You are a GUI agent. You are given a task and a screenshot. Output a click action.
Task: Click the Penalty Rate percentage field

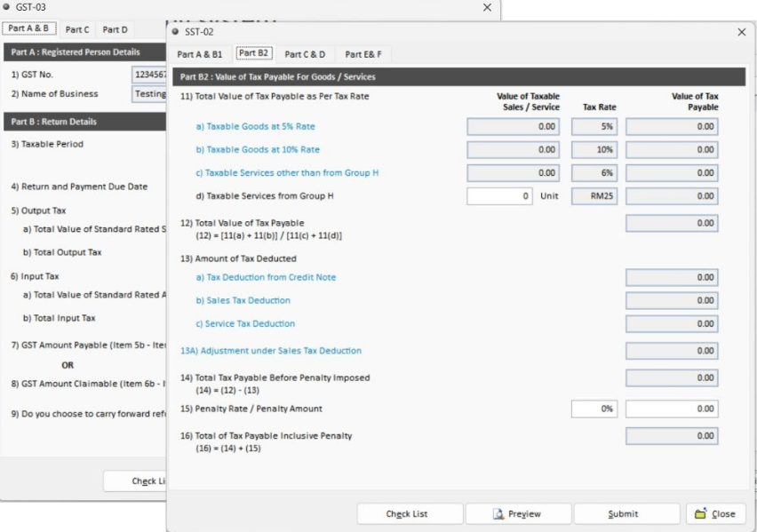coord(594,409)
